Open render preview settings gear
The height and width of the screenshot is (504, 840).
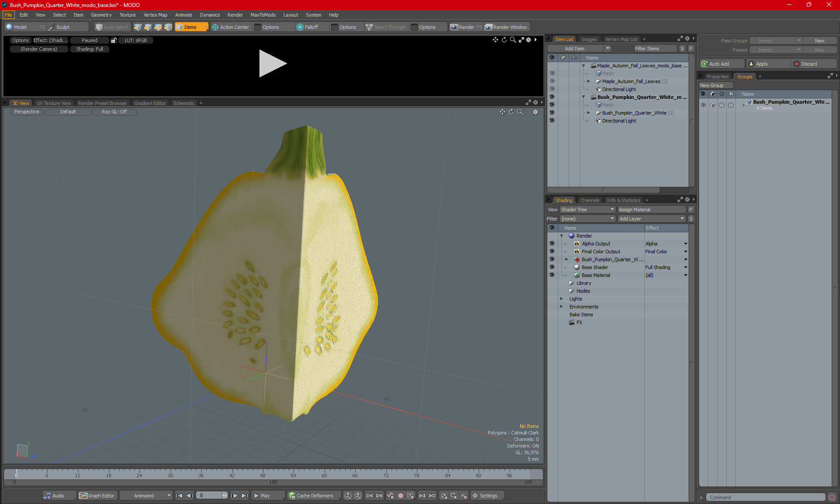click(x=528, y=40)
